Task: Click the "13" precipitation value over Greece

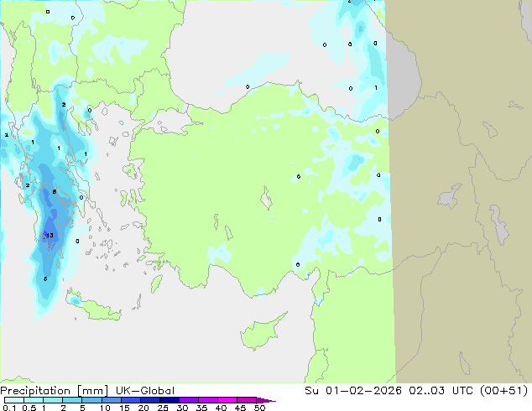Action: coord(50,236)
